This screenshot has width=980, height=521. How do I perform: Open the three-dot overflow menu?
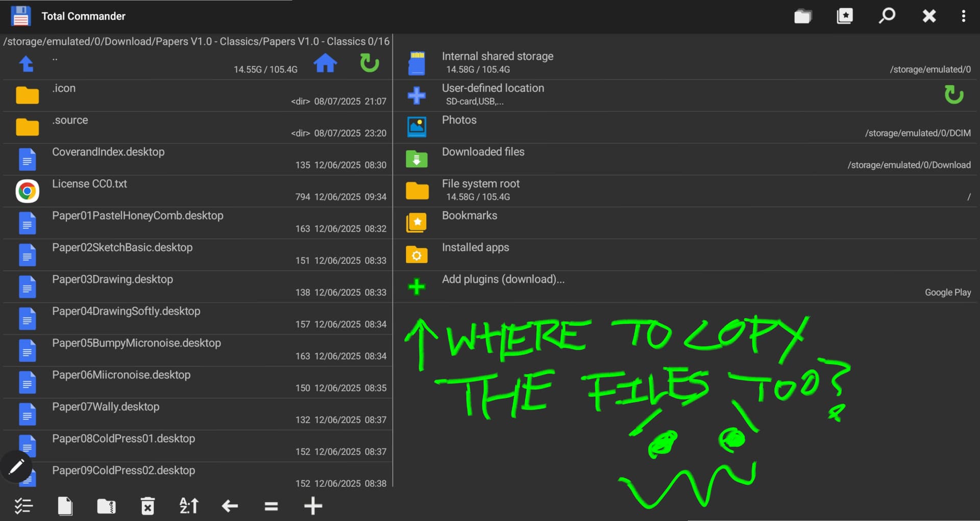pos(964,16)
